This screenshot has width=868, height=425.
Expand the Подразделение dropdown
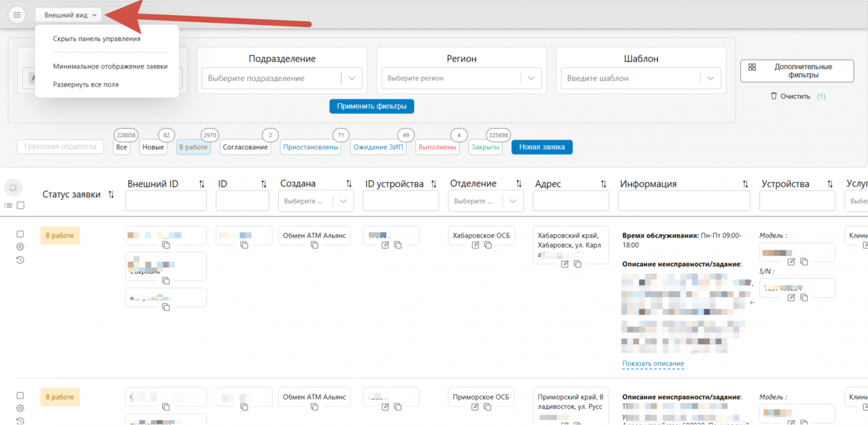point(352,79)
